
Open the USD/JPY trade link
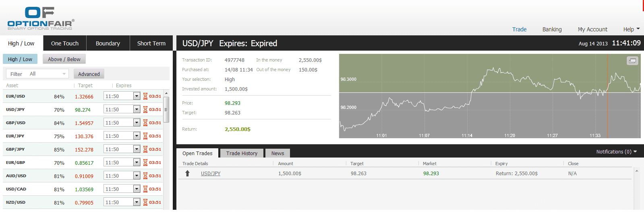point(211,174)
